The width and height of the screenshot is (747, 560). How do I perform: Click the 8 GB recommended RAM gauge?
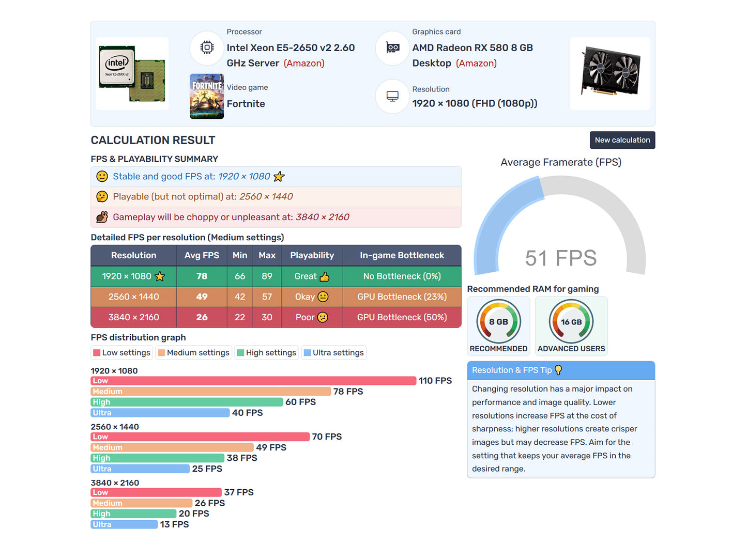[498, 322]
